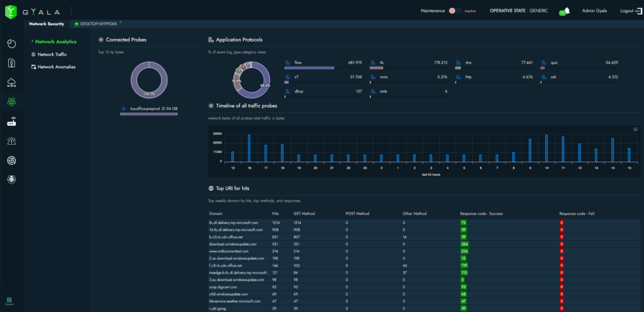Click the warning triangles icon in sidebar
The height and width of the screenshot is (312, 644).
[11, 141]
